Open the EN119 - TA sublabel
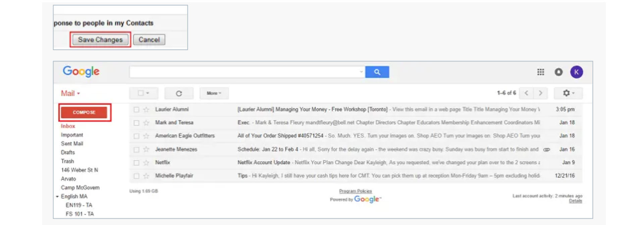The height and width of the screenshot is (225, 644). (x=79, y=205)
